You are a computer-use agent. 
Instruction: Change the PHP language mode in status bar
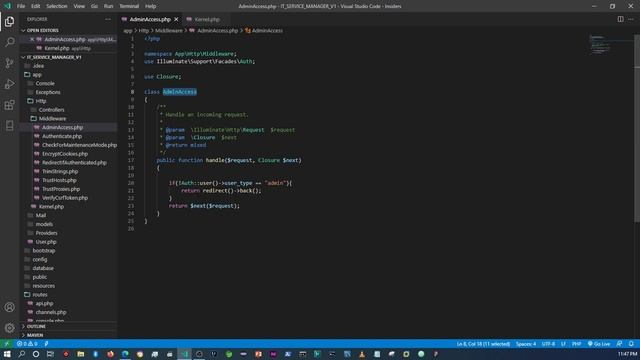tap(576, 344)
